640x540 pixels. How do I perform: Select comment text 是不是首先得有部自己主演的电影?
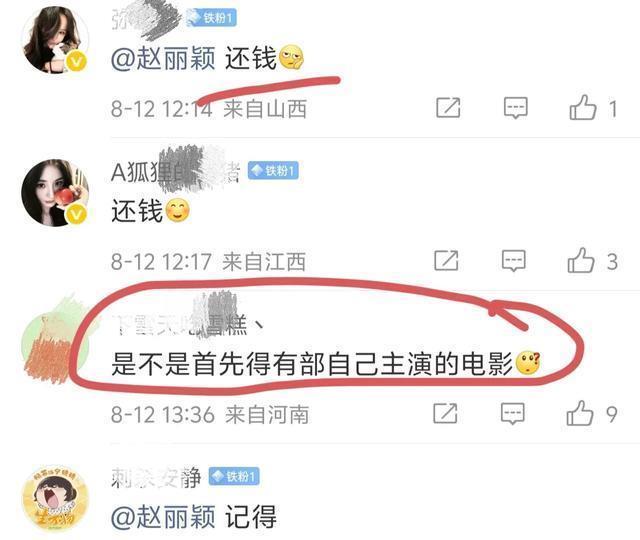[x=312, y=364]
